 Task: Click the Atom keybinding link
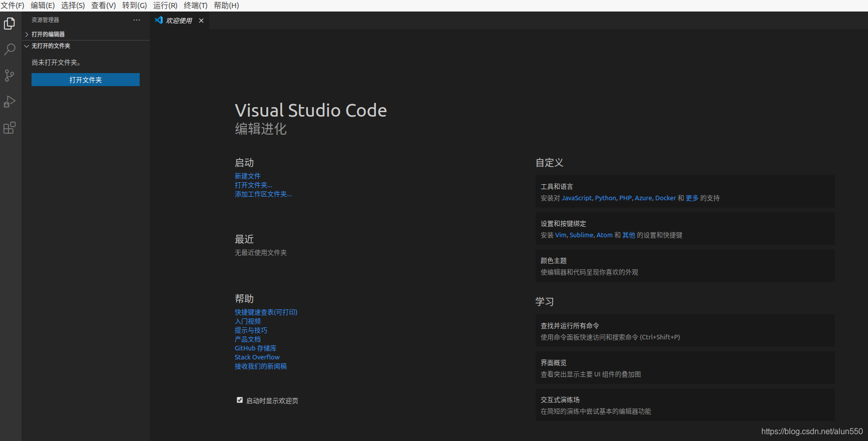point(604,235)
